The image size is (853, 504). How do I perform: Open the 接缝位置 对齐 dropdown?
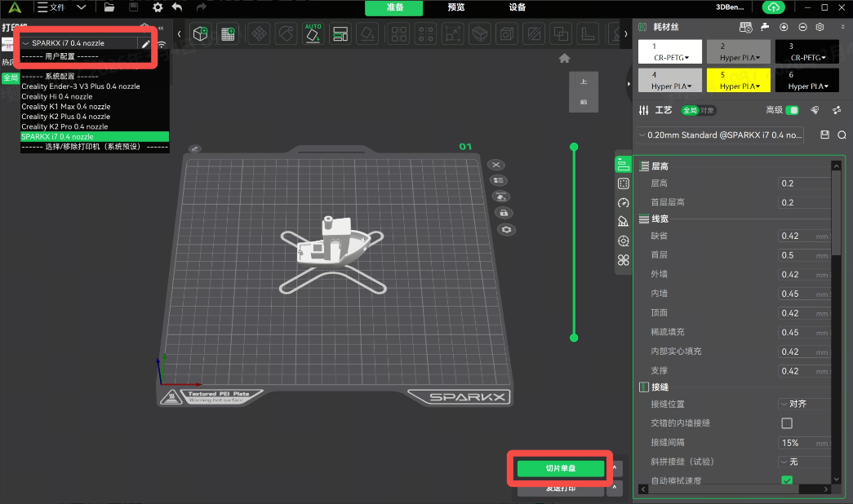pos(803,404)
